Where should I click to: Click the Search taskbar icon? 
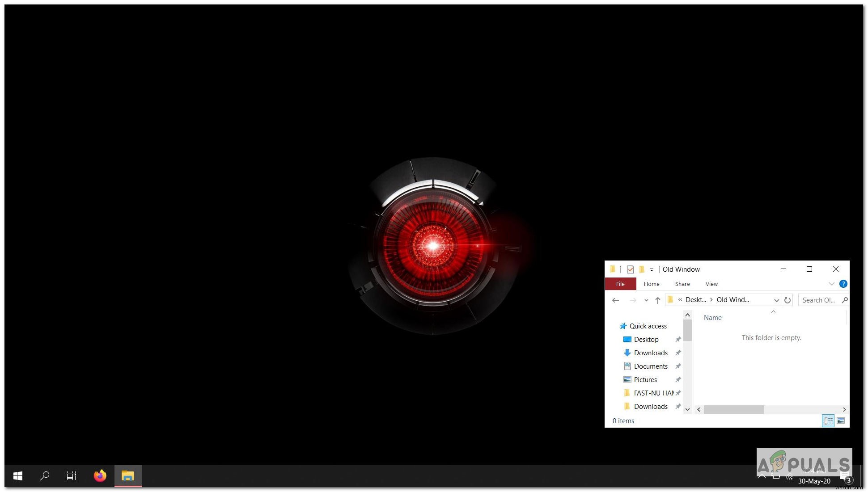44,475
